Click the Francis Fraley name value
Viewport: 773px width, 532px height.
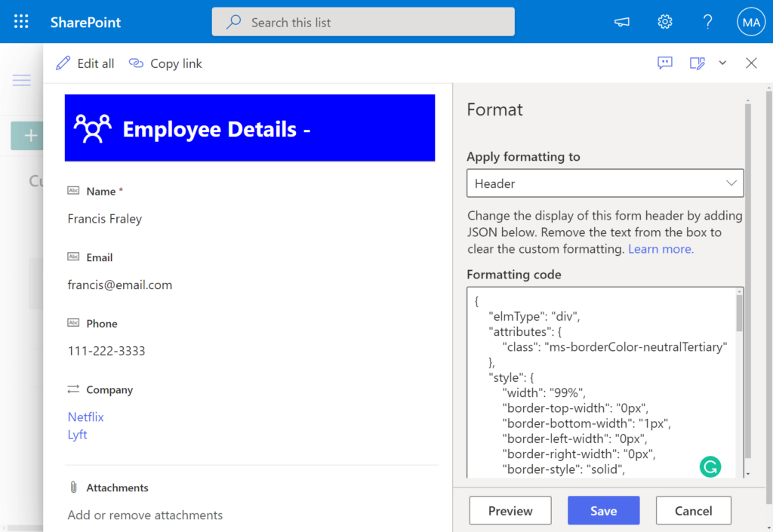[x=104, y=219]
